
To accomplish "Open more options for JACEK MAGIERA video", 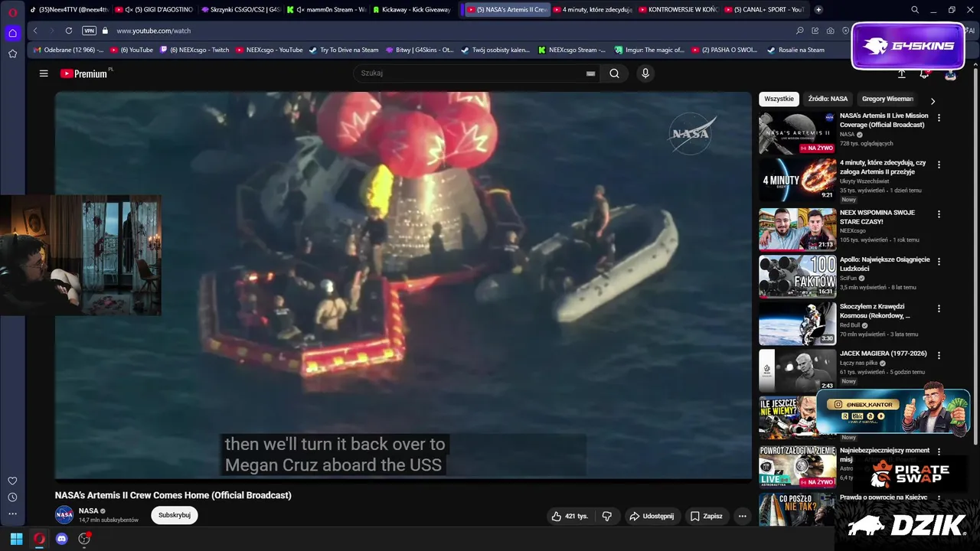I will tap(939, 356).
